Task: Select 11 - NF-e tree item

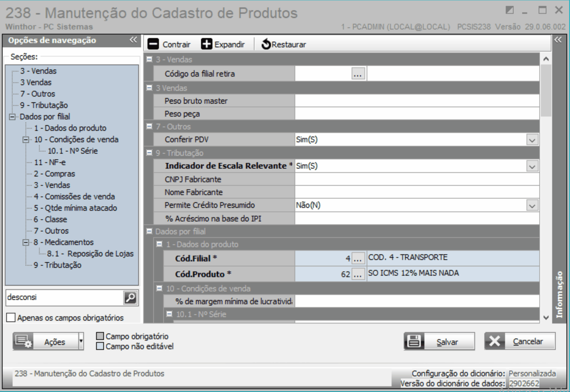Action: click(50, 162)
